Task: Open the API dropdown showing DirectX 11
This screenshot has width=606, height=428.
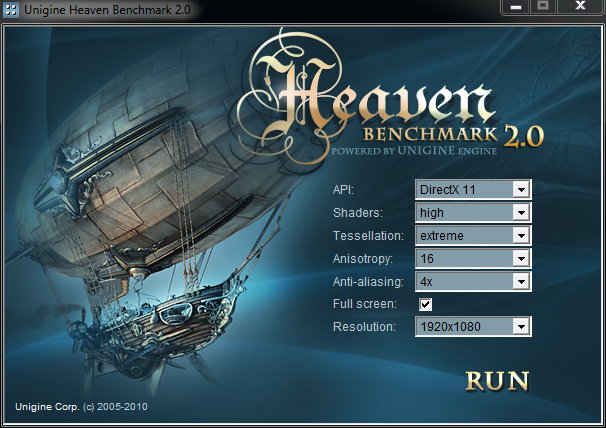Action: [473, 189]
